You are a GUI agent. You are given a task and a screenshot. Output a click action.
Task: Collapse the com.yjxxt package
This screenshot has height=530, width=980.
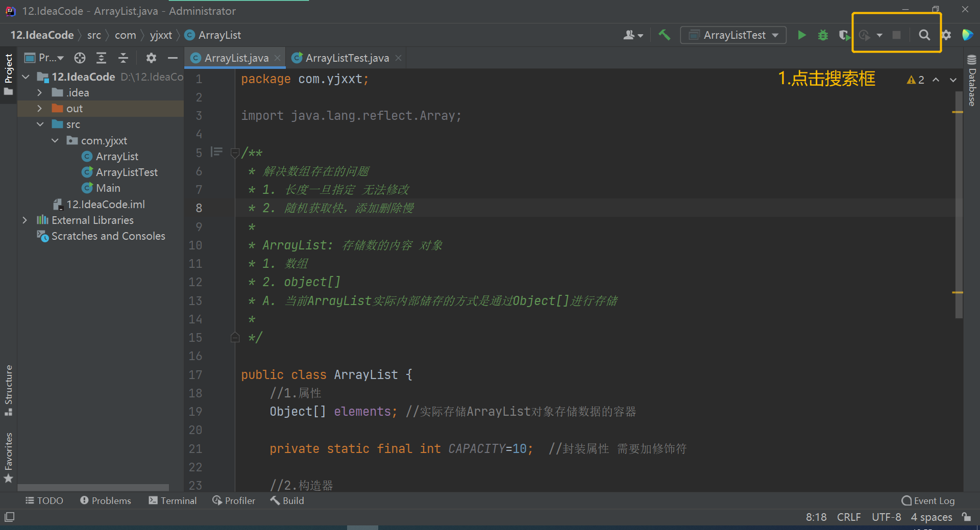tap(55, 141)
